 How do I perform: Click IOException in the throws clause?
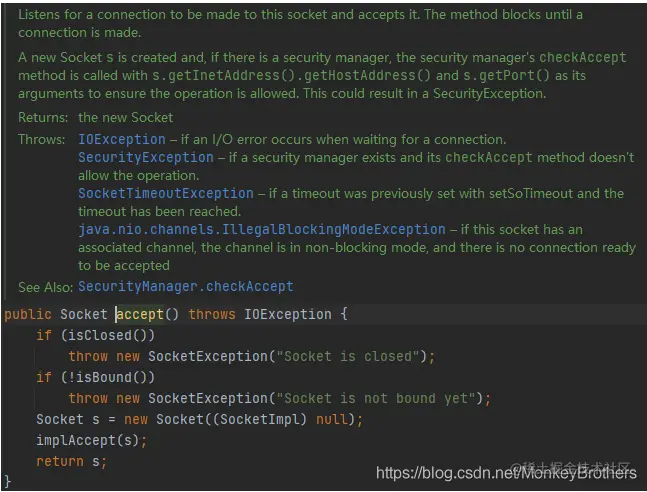[x=288, y=315]
